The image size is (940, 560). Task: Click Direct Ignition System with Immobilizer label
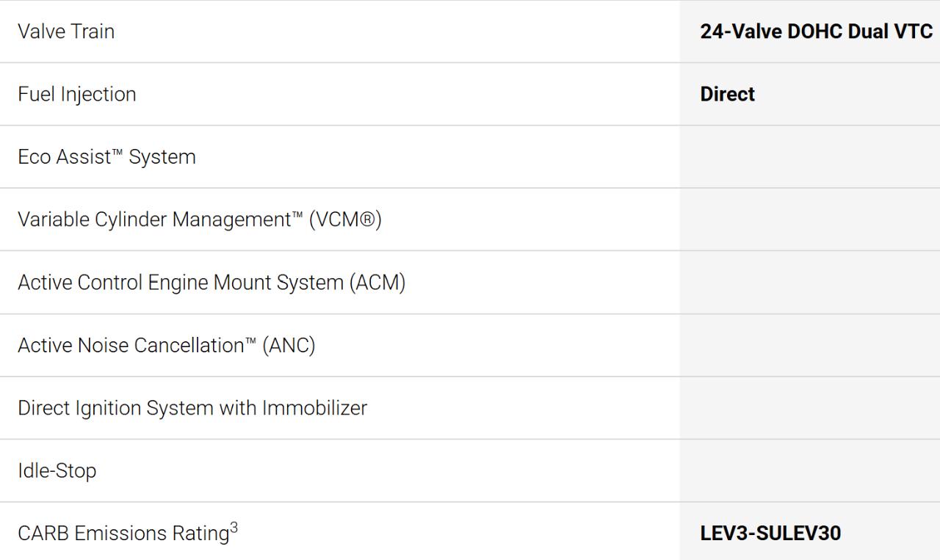[192, 408]
